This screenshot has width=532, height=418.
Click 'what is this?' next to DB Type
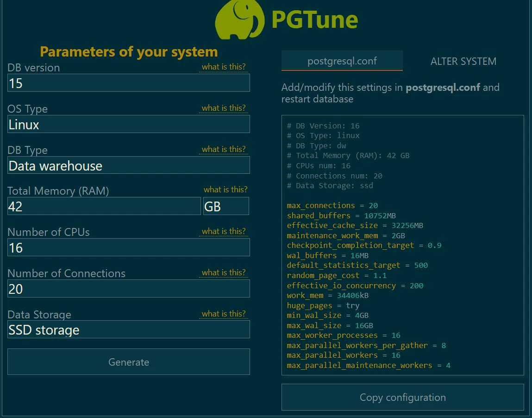click(224, 150)
